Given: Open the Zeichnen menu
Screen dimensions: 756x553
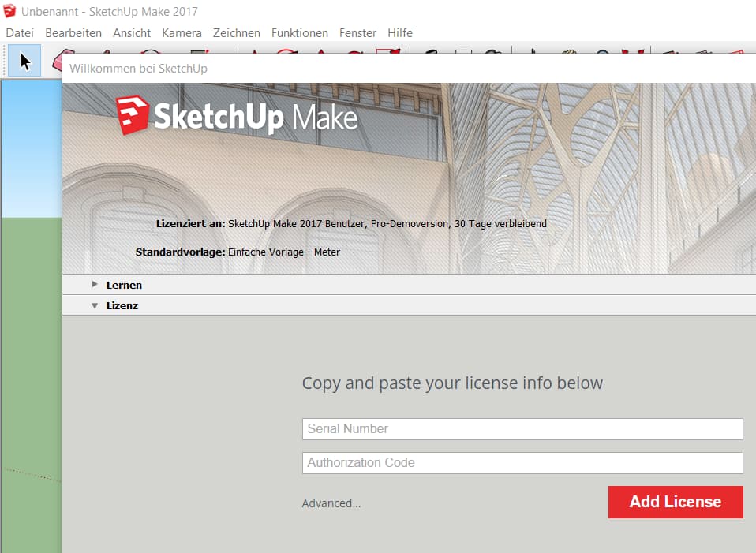Looking at the screenshot, I should pos(236,33).
